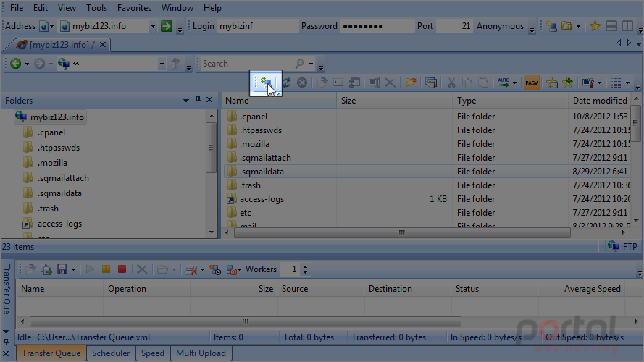Screen dimensions: 644x362
Task: Open the Favorites menu
Action: point(134,8)
